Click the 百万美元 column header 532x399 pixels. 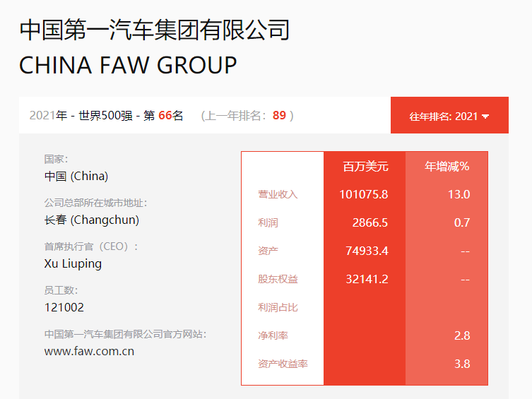(x=365, y=167)
